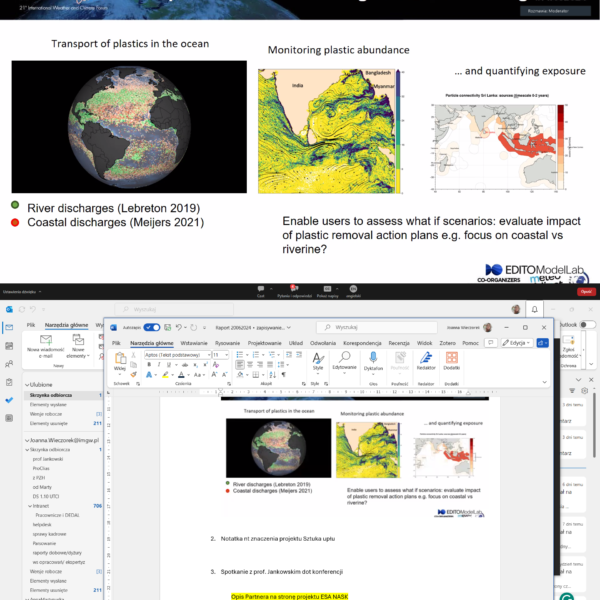Toggle the new Outlook switch
The width and height of the screenshot is (600, 600).
click(588, 325)
